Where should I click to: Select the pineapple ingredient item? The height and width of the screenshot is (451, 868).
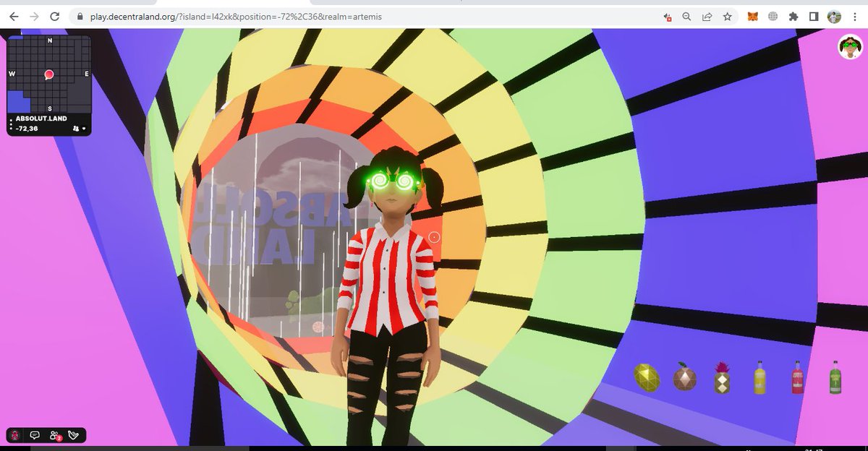(x=722, y=378)
